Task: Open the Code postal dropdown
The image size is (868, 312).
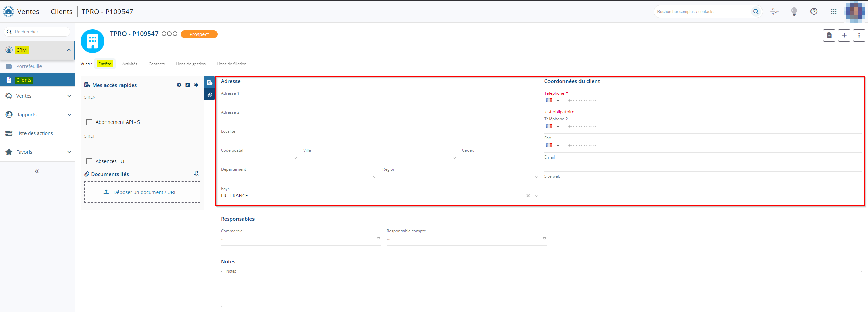Action: 295,158
